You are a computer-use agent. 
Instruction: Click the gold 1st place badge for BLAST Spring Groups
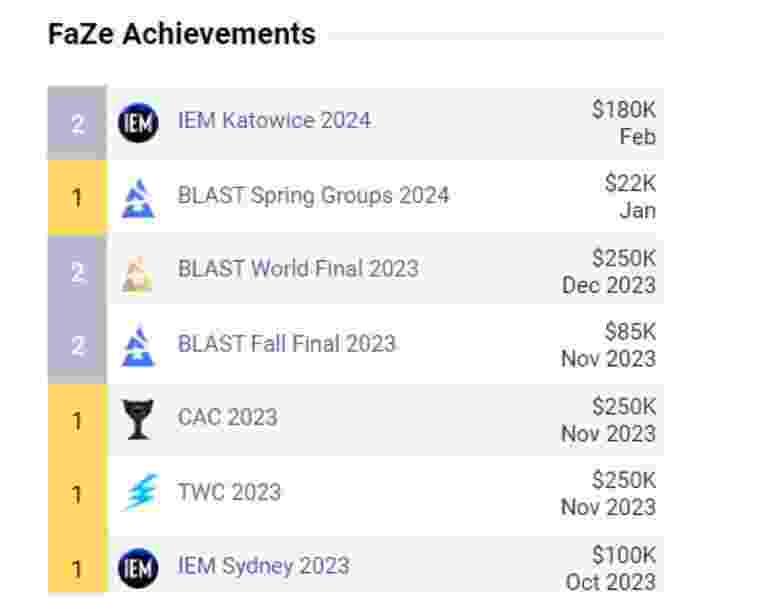point(77,197)
